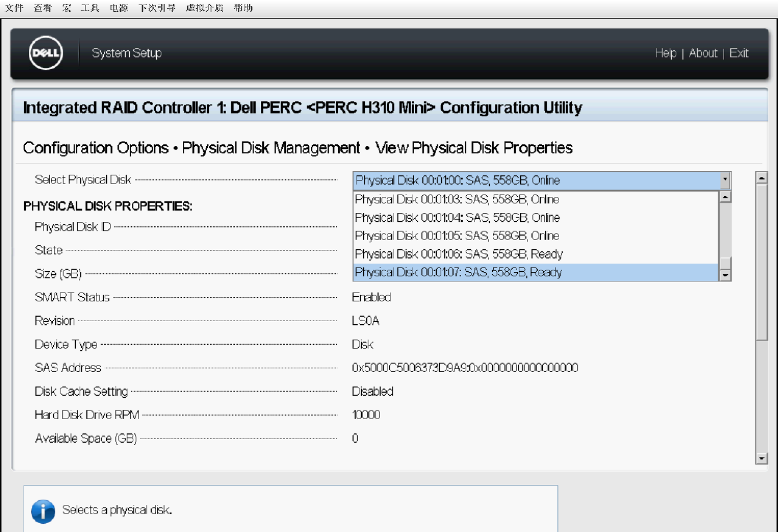Click the page scrollbar down arrow
This screenshot has height=532, width=778.
pyautogui.click(x=761, y=458)
